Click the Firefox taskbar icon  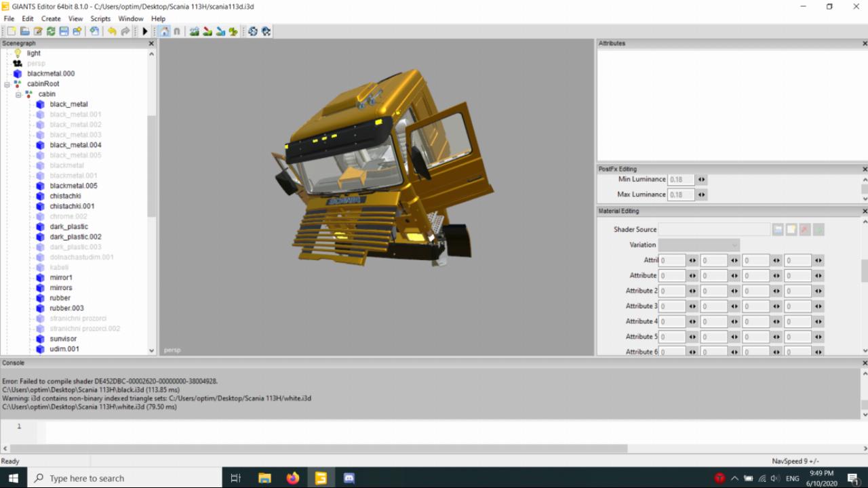292,478
